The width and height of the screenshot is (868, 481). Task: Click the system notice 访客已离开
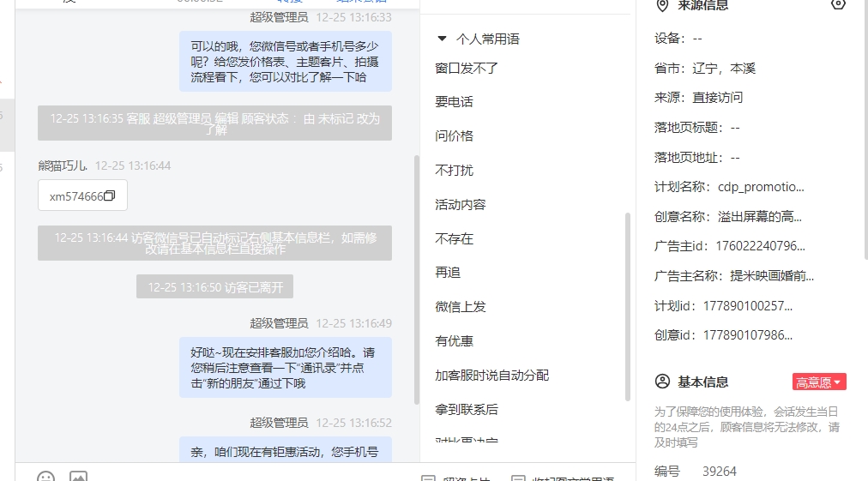click(214, 286)
